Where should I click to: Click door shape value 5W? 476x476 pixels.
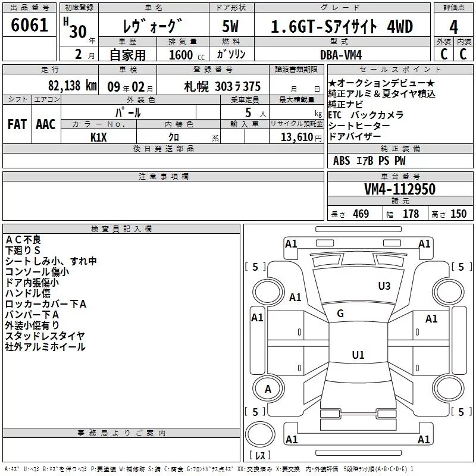tap(230, 26)
